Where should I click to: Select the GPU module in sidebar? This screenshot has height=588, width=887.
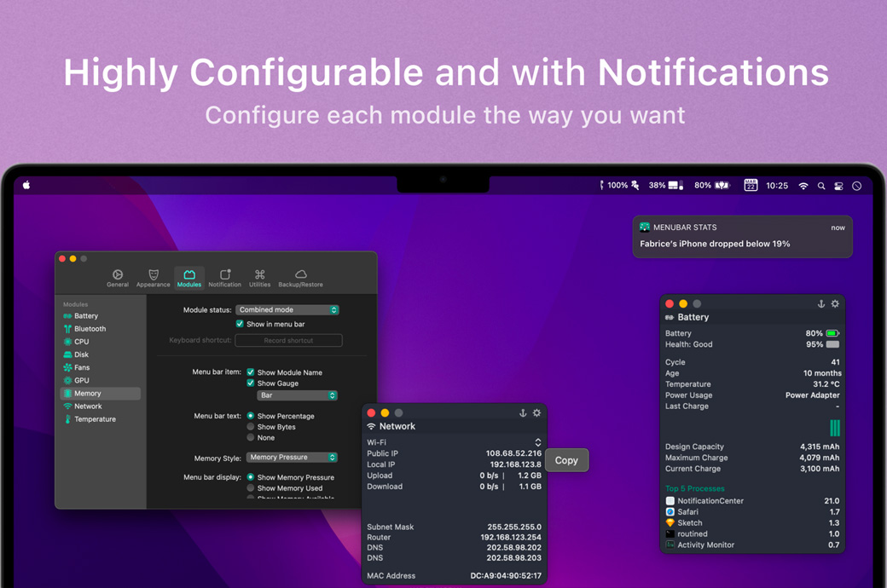click(x=100, y=381)
